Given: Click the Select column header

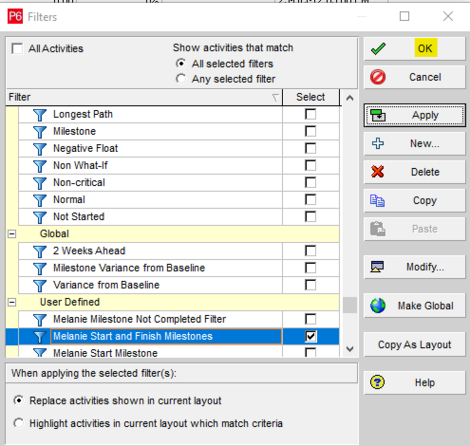Looking at the screenshot, I should pyautogui.click(x=311, y=97).
